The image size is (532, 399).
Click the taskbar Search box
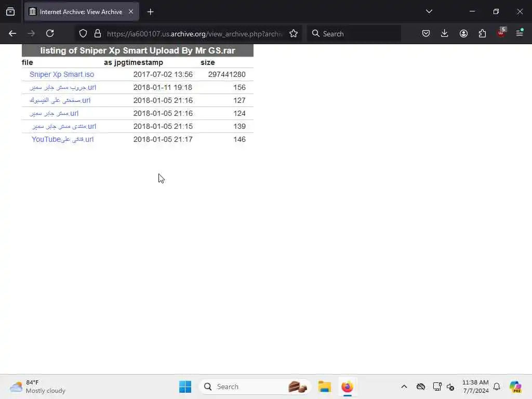click(255, 387)
